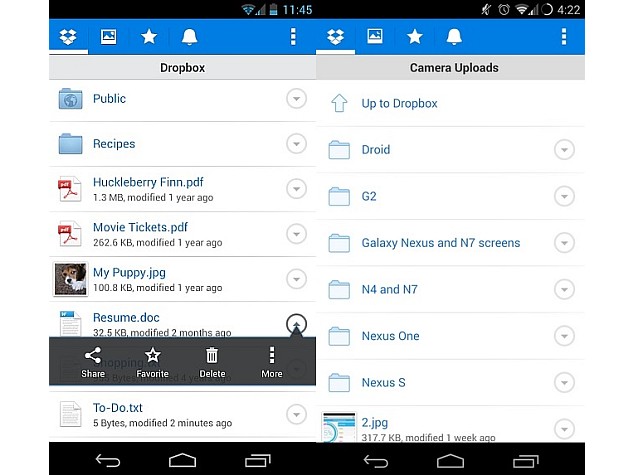Image resolution: width=635 pixels, height=475 pixels.
Task: Expand options for Public folder
Action: coord(296,99)
